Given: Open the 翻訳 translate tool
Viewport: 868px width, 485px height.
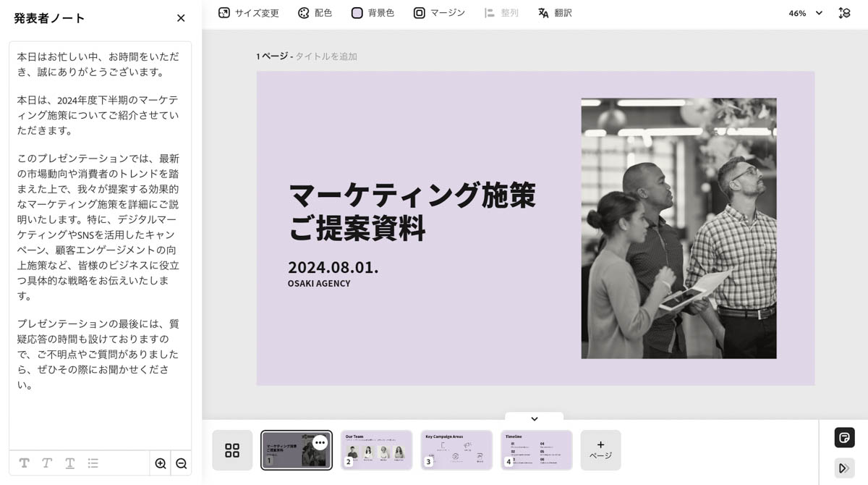Looking at the screenshot, I should click(x=555, y=13).
